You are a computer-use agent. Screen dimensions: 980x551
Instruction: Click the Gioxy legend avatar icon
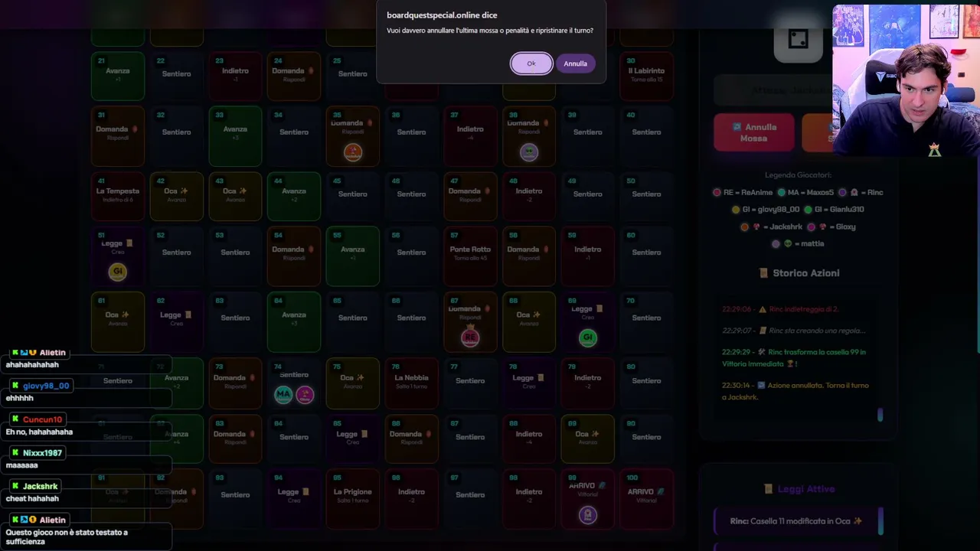coord(823,227)
